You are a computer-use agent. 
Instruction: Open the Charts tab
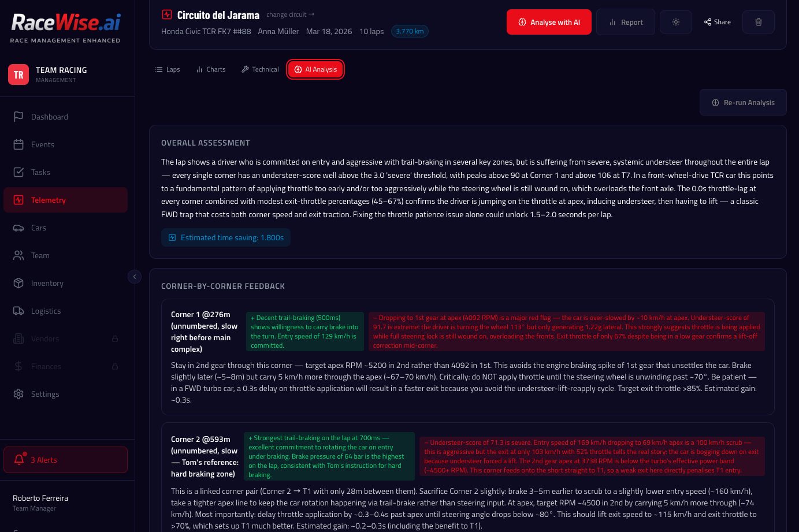(210, 69)
